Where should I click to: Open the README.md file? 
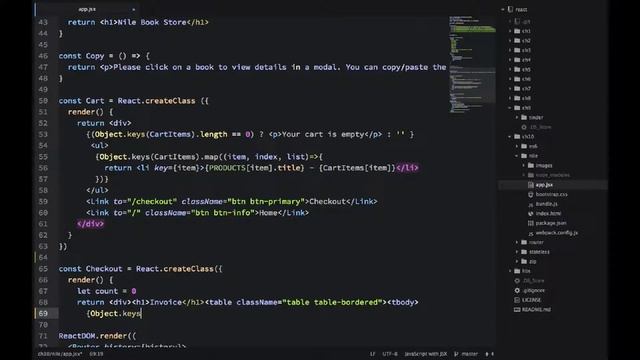point(536,309)
